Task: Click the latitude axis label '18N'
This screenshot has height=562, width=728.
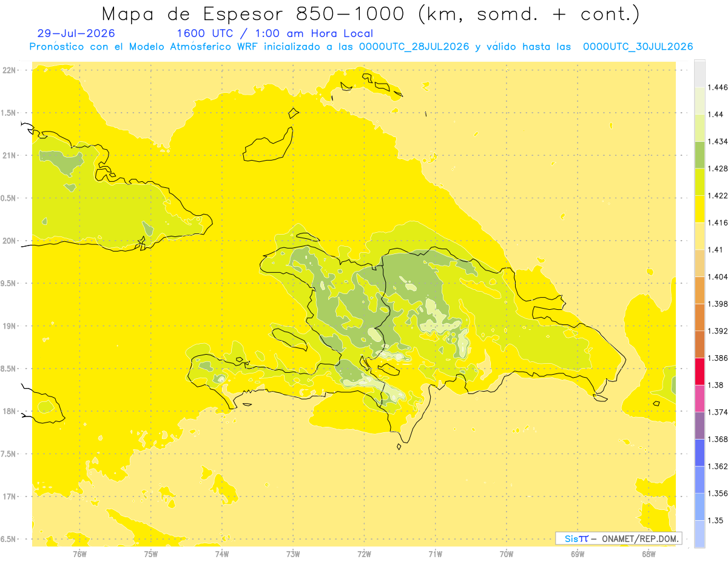Action: click(10, 412)
